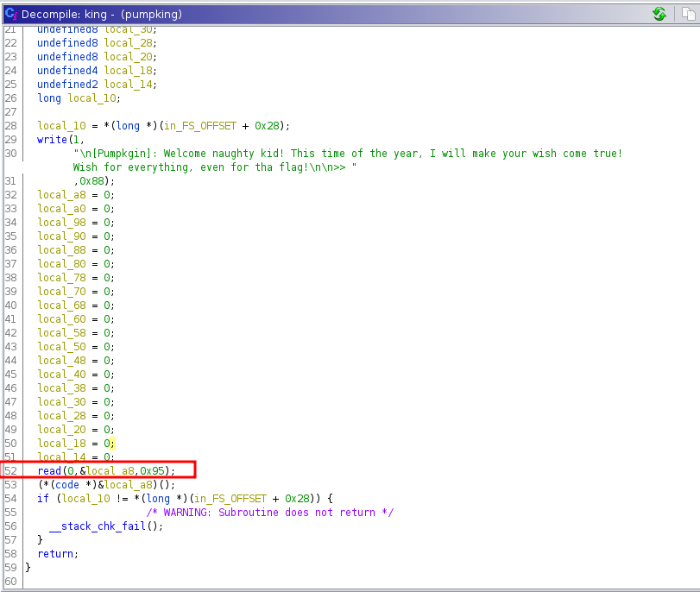Click the read function call on line 52

click(x=49, y=470)
